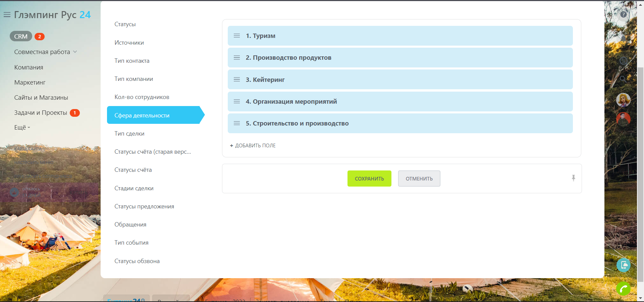
Task: Click the Задачи и Проекты counter badge
Action: 75,113
